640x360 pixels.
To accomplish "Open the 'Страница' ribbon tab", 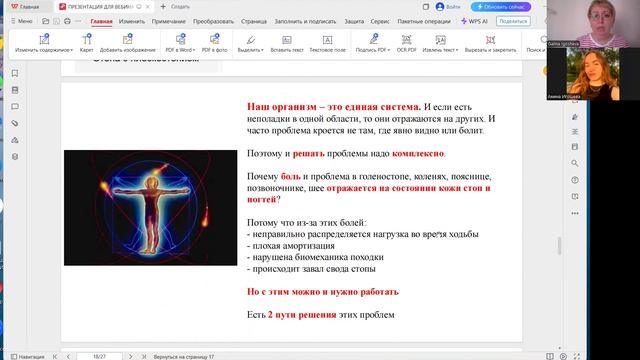I will [254, 21].
